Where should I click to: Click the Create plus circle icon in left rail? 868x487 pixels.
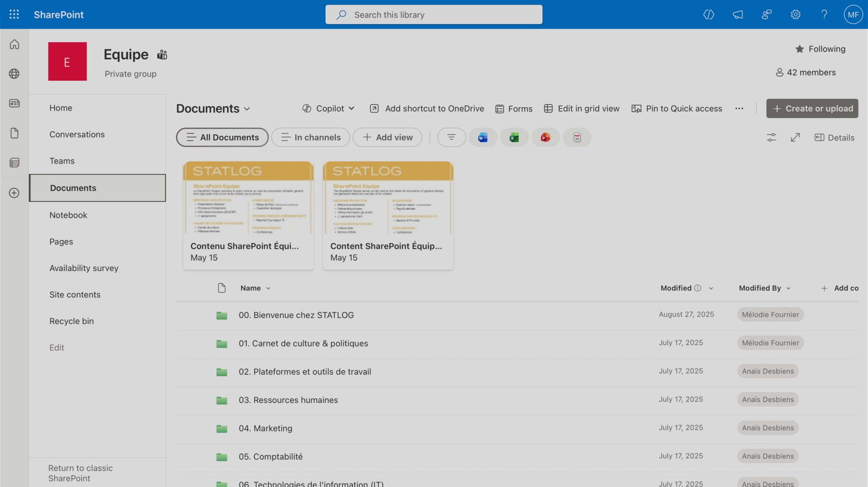click(14, 193)
